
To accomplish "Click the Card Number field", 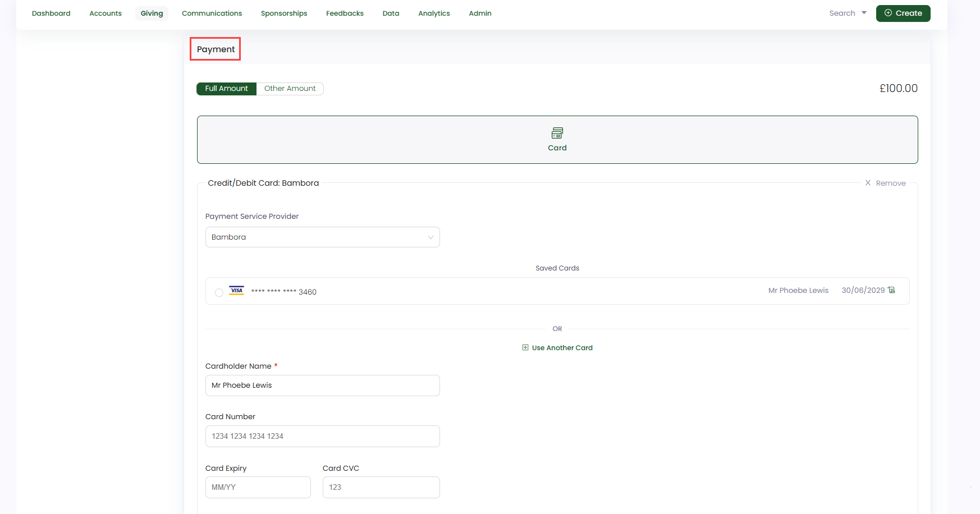I will tap(322, 437).
